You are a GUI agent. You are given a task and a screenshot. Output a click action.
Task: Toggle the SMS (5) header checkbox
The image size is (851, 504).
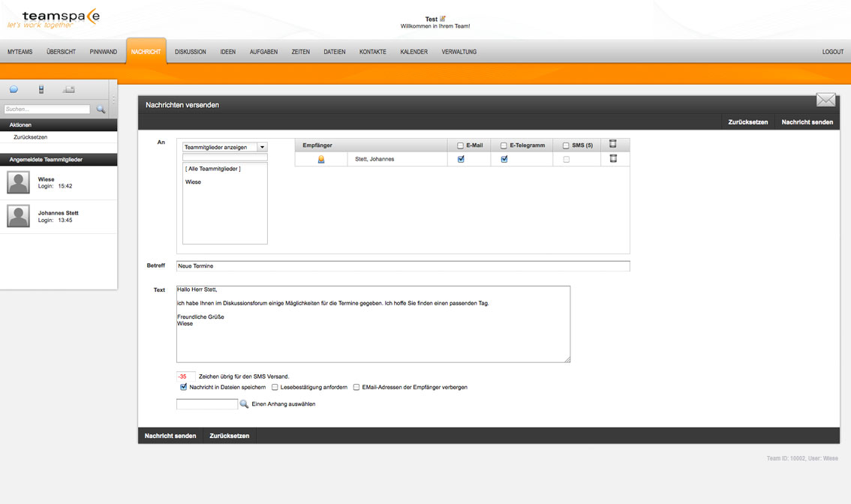tap(566, 145)
